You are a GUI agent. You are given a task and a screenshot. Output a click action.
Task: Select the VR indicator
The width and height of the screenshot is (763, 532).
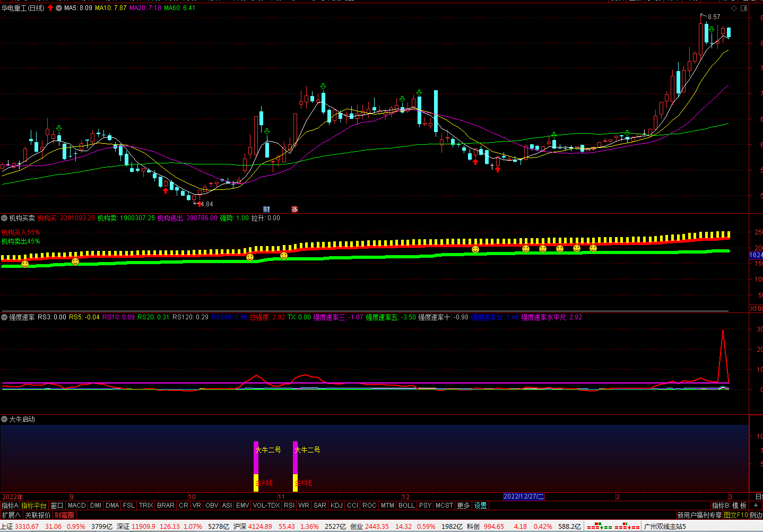(197, 505)
